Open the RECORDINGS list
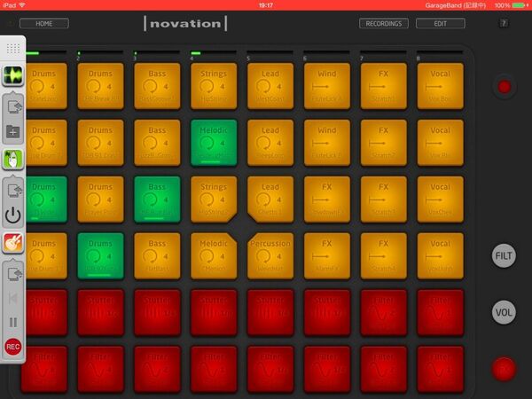532x399 pixels. pos(384,23)
